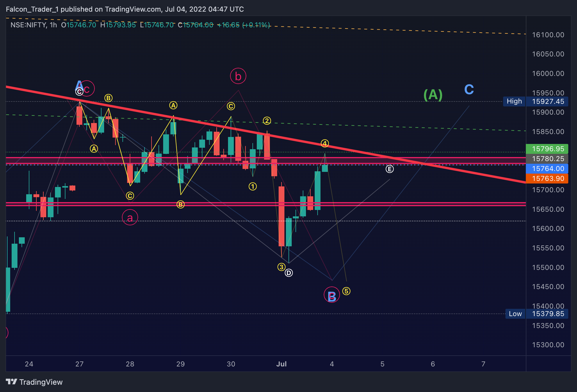Screen dimensions: 577x392
Task: Click the 'Jul' date on time axis
Action: tap(282, 364)
